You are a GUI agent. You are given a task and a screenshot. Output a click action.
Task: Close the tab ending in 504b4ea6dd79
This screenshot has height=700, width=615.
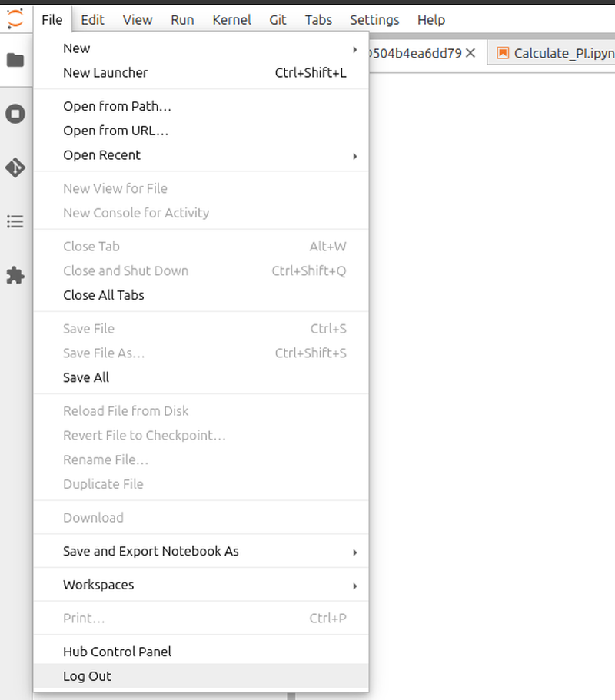pyautogui.click(x=471, y=53)
